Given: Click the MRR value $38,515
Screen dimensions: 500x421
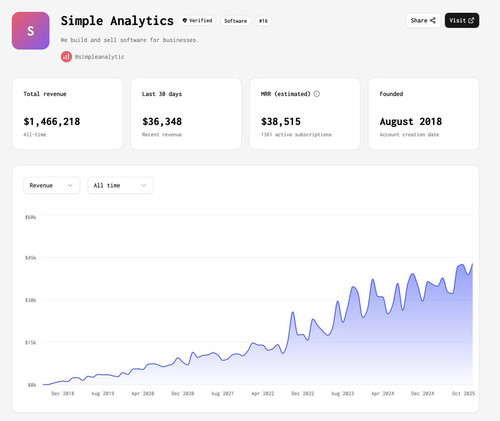Looking at the screenshot, I should point(281,122).
